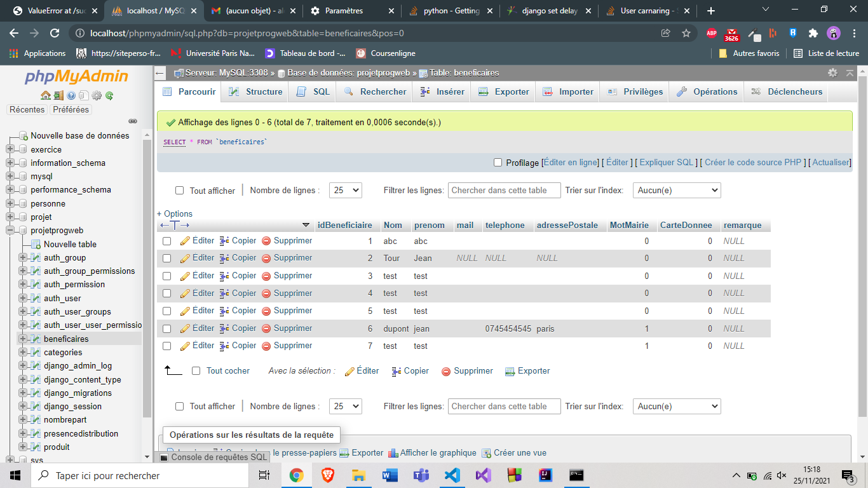Click the phpMyAdmin home icon
The image size is (868, 488).
click(45, 95)
